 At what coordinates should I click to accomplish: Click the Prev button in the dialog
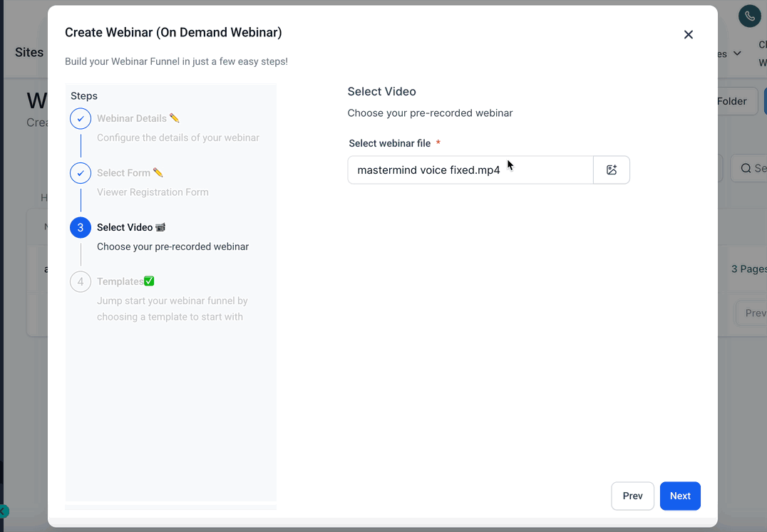[x=632, y=496]
